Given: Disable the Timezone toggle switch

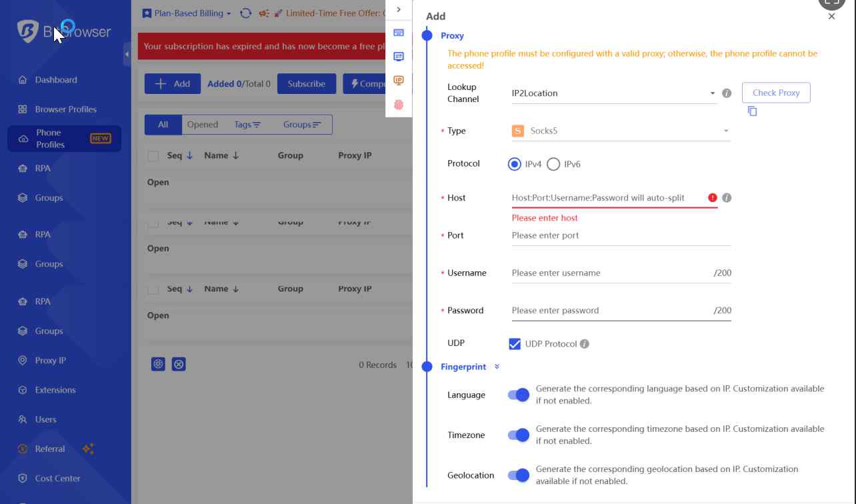Looking at the screenshot, I should (519, 435).
